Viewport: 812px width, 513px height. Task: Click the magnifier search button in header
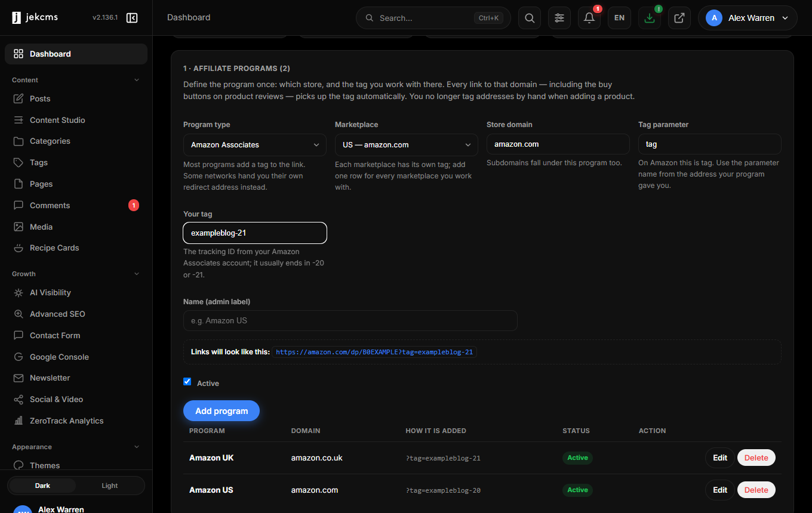click(x=530, y=18)
